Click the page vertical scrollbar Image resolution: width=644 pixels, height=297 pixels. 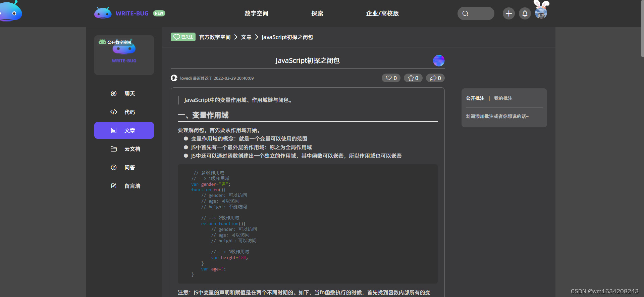[x=642, y=29]
